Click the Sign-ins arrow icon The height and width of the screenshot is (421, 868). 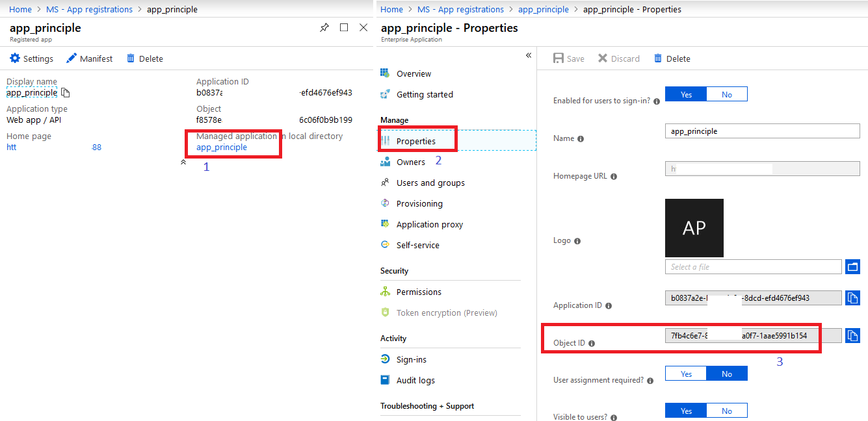pos(385,359)
